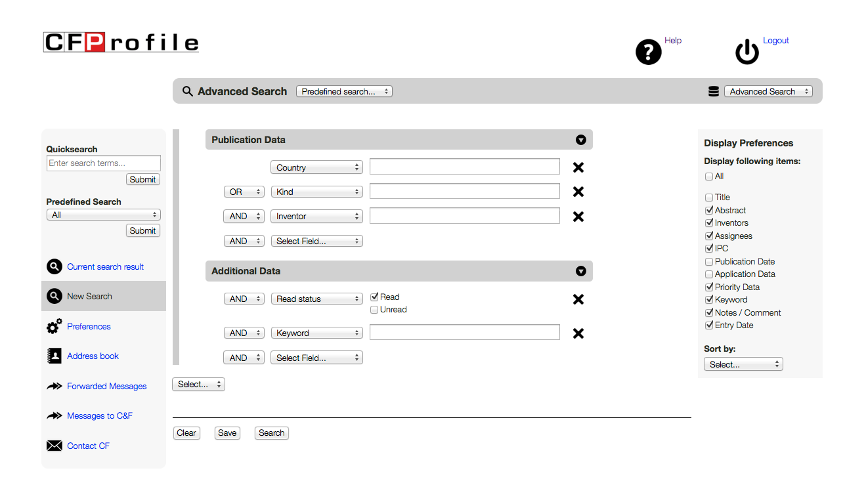Viewport: 866px width, 504px height.
Task: Open the Read status field dropdown
Action: [316, 299]
